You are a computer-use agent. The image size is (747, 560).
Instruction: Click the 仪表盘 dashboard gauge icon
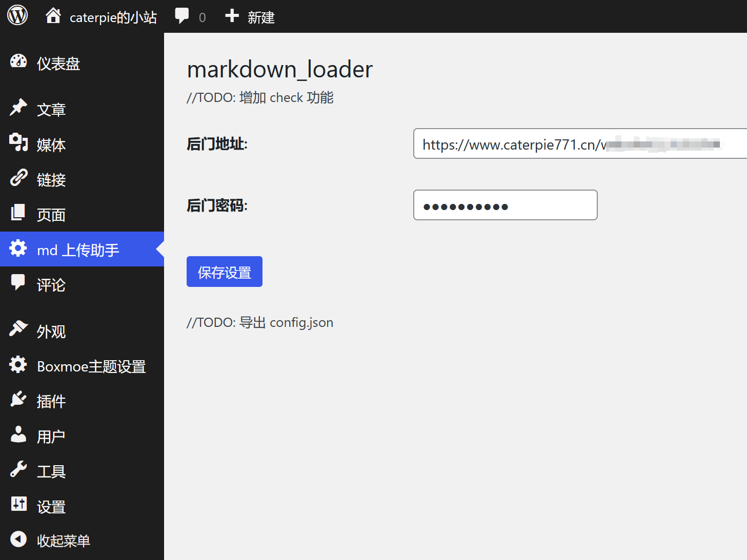coord(18,61)
